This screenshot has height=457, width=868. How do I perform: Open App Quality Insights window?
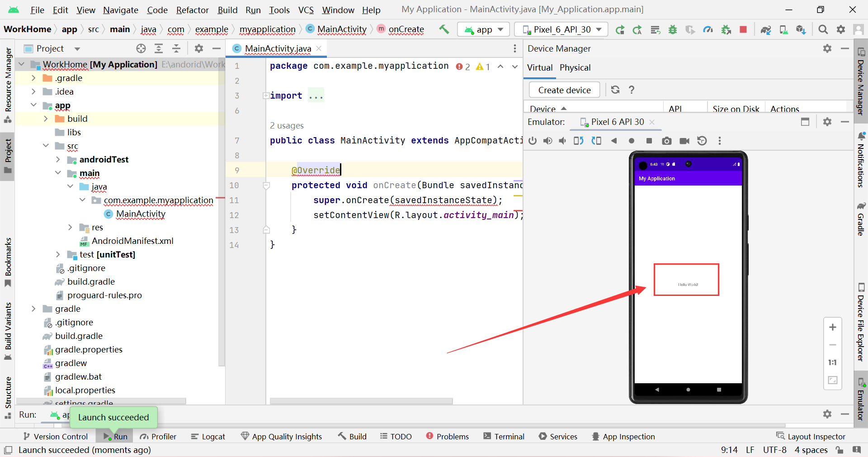(282, 436)
